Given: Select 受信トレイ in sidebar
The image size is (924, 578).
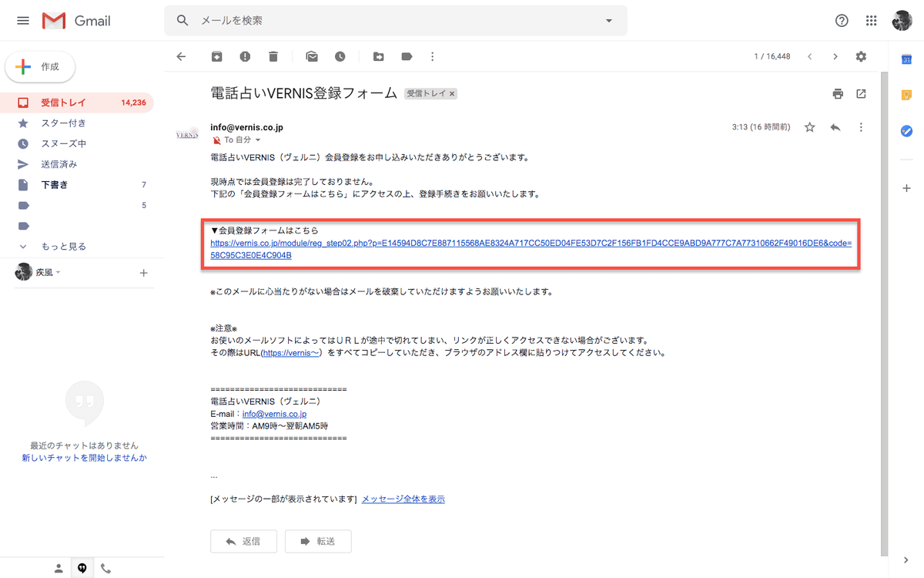Looking at the screenshot, I should click(x=77, y=102).
